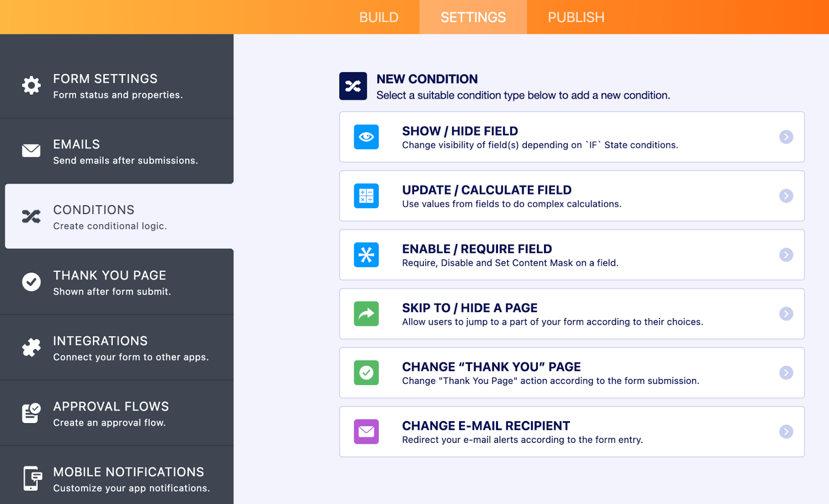Choose the Change "Thank You" Page condition title
The height and width of the screenshot is (504, 829).
coord(491,367)
